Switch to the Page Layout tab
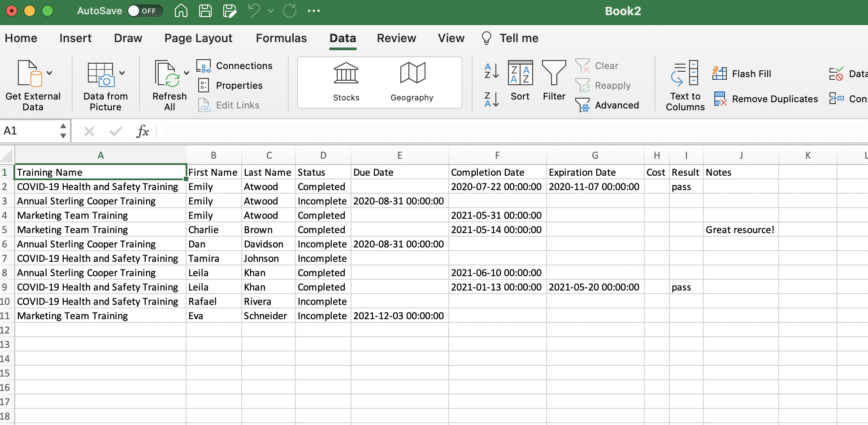 click(x=199, y=38)
